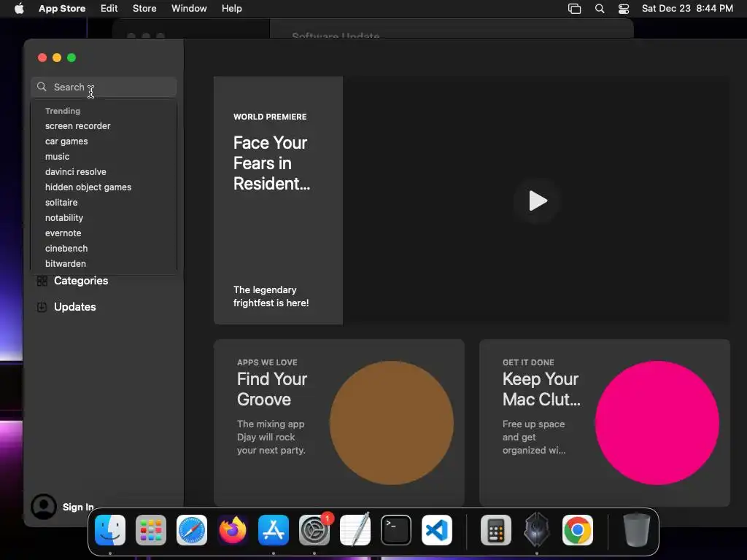The width and height of the screenshot is (747, 560).
Task: Select trending search 'solitaire'
Action: [x=61, y=203]
